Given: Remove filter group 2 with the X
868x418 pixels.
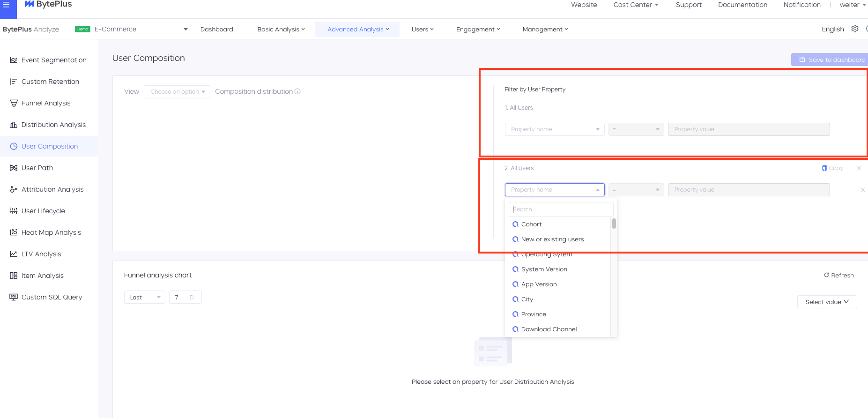Looking at the screenshot, I should coord(859,168).
